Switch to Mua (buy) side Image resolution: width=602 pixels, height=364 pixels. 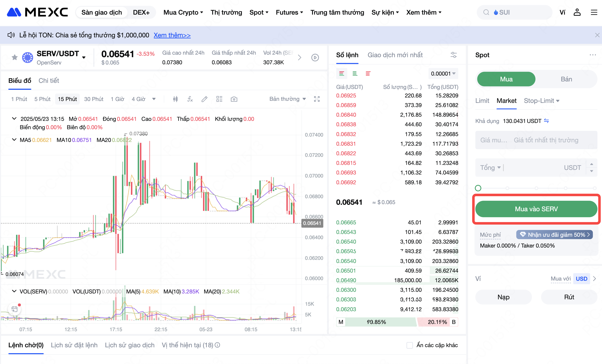point(506,79)
